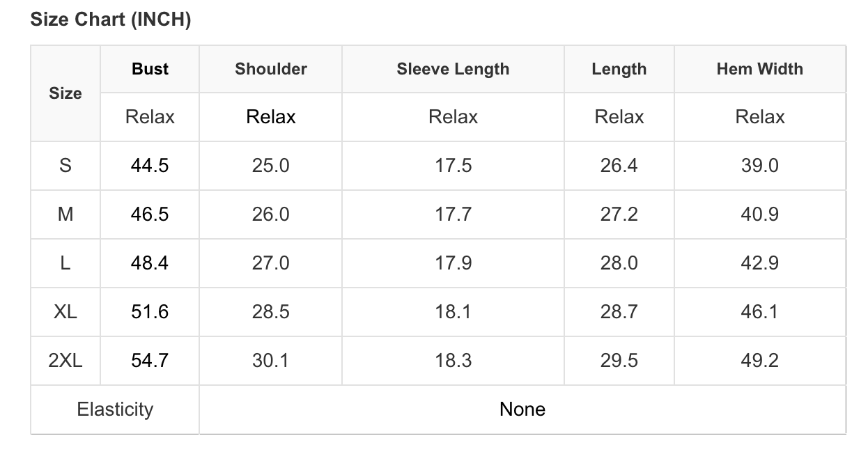The height and width of the screenshot is (461, 868).
Task: Click bust value 54.7 for size 2XL
Action: [150, 361]
